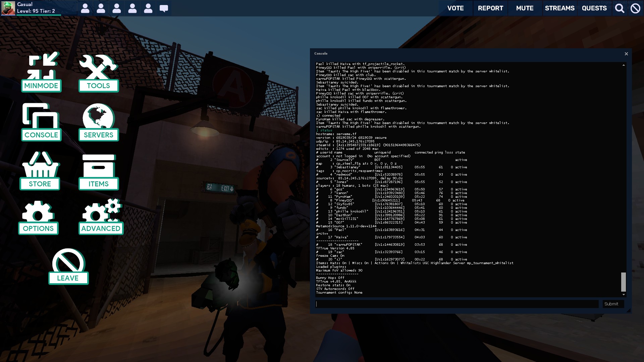Open the Servers globe icon
Image resolution: width=644 pixels, height=362 pixels.
[x=99, y=116]
